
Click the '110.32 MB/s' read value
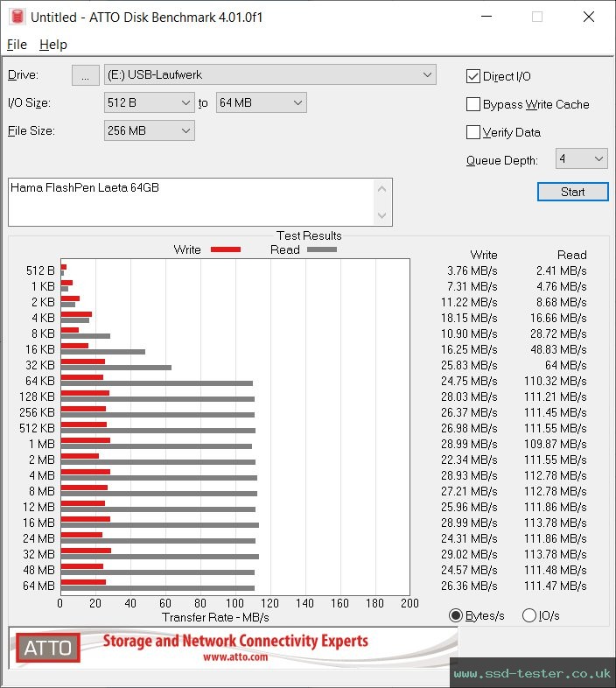[555, 381]
